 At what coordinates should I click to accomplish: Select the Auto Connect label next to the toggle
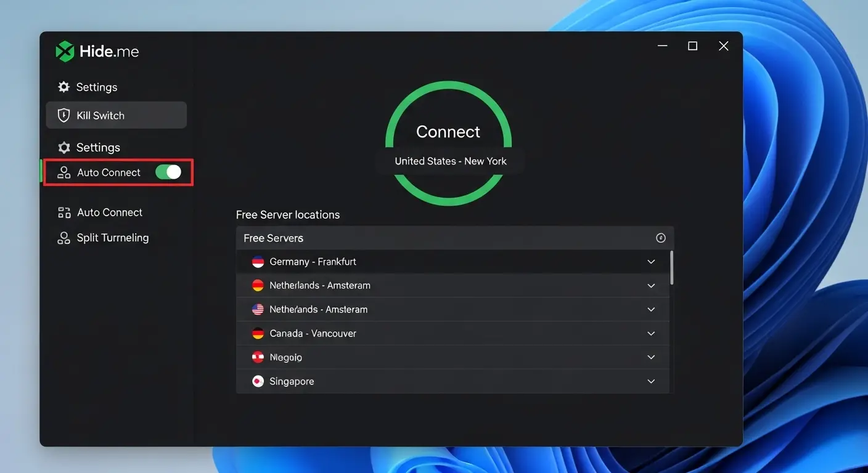pos(108,172)
